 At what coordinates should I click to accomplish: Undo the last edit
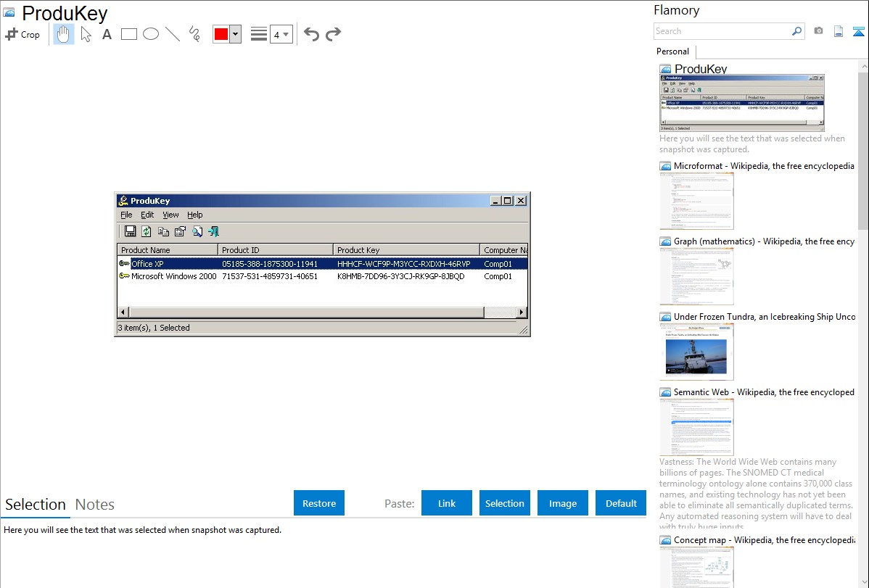click(311, 34)
